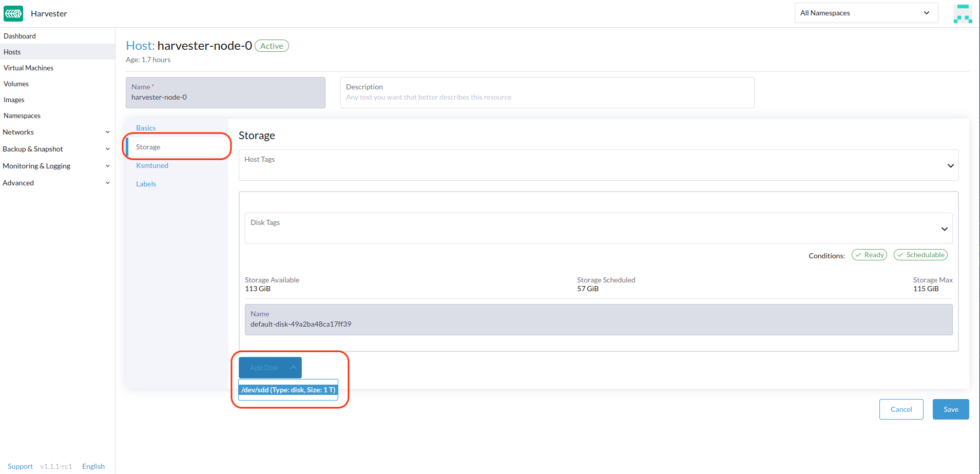Screen dimensions: 980x474
Task: Expand the Networks sidebar section
Action: click(56, 132)
